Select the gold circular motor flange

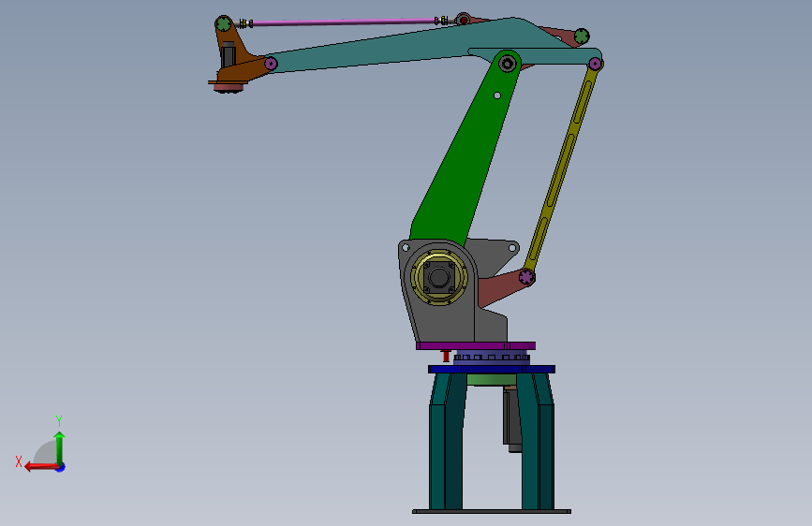pos(439,277)
